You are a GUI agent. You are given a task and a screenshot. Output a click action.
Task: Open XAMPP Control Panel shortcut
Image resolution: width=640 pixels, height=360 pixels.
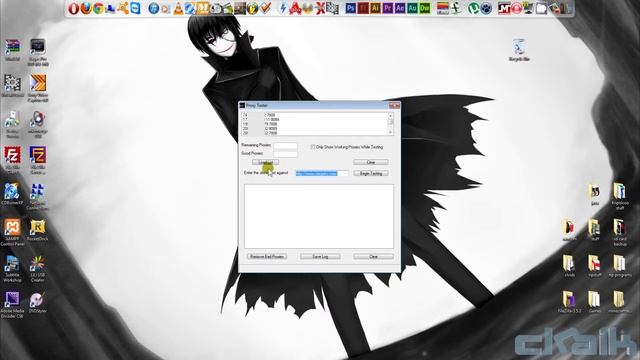click(12, 232)
